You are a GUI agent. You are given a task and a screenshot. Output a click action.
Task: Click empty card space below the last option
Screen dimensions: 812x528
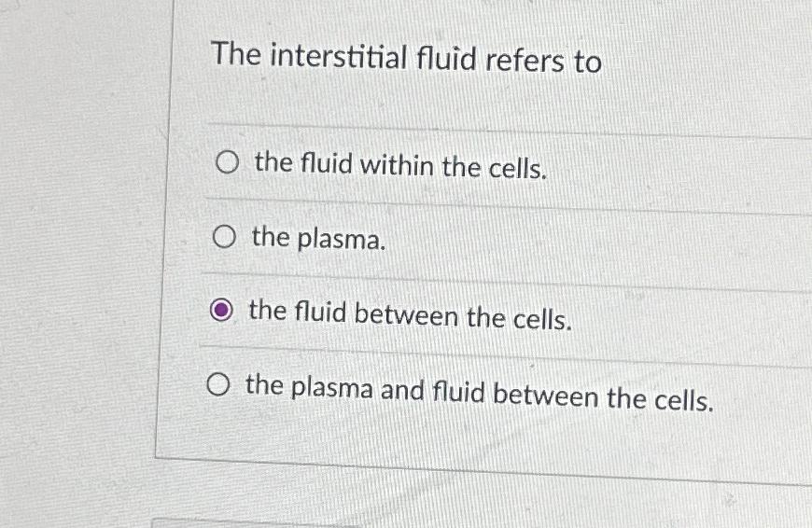point(466,440)
